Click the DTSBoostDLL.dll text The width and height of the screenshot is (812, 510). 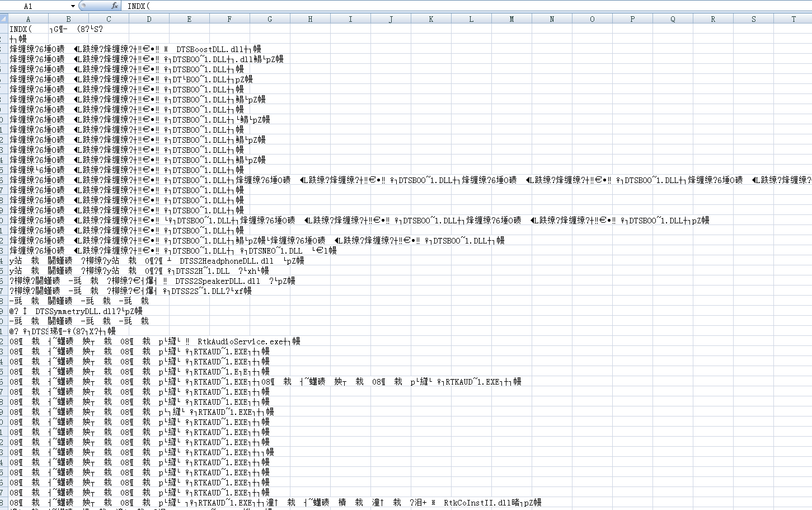pos(210,49)
